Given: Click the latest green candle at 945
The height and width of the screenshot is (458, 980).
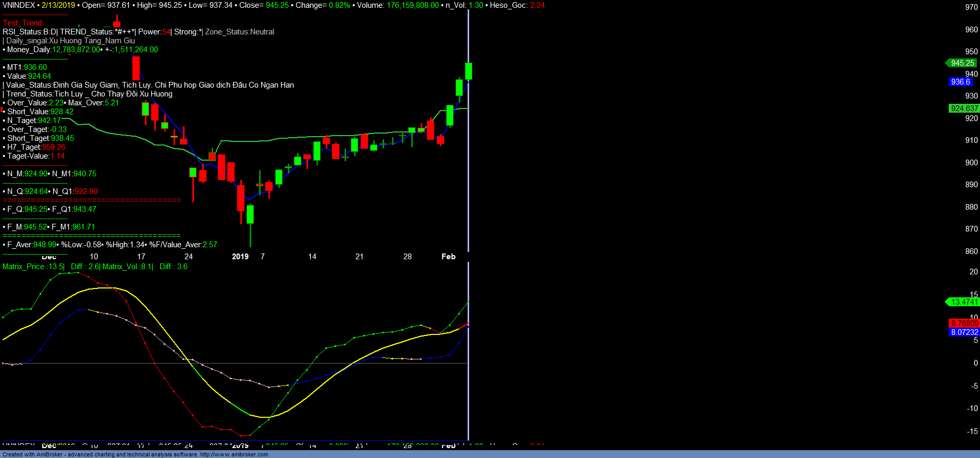Looking at the screenshot, I should pyautogui.click(x=469, y=71).
